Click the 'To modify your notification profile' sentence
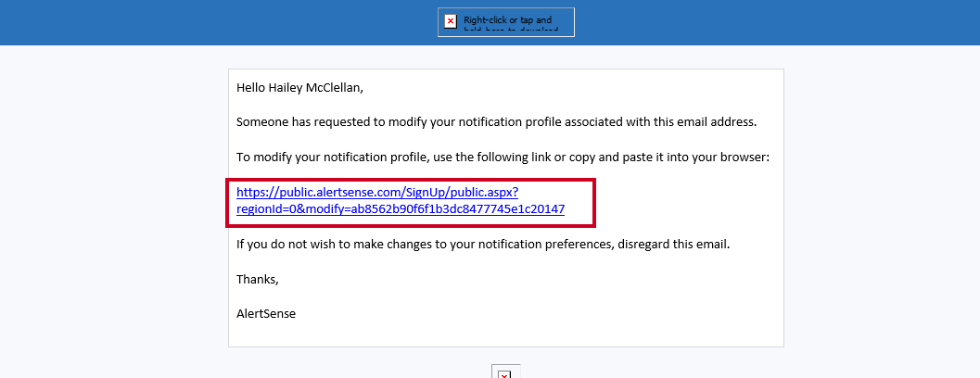This screenshot has height=378, width=980. tap(503, 157)
